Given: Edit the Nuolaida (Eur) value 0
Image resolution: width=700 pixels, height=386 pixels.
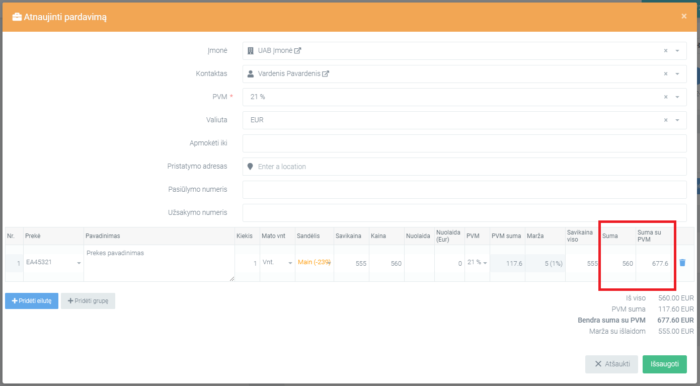Looking at the screenshot, I should pyautogui.click(x=450, y=263).
